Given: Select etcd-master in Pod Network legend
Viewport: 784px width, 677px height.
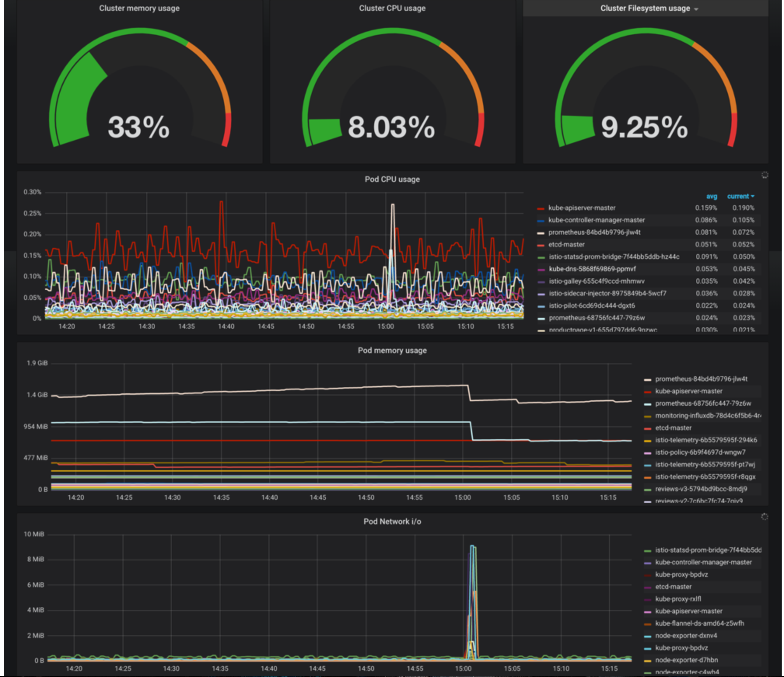Looking at the screenshot, I should tap(673, 587).
